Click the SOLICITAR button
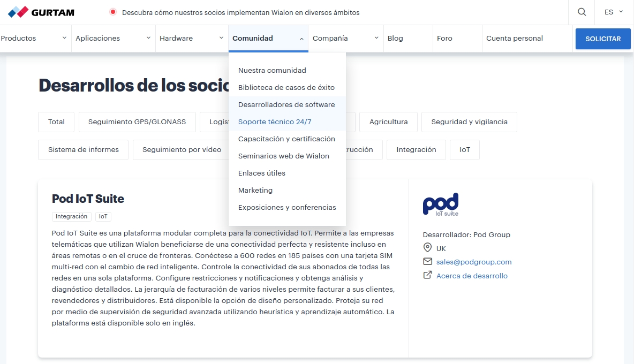The width and height of the screenshot is (634, 364). pos(603,39)
